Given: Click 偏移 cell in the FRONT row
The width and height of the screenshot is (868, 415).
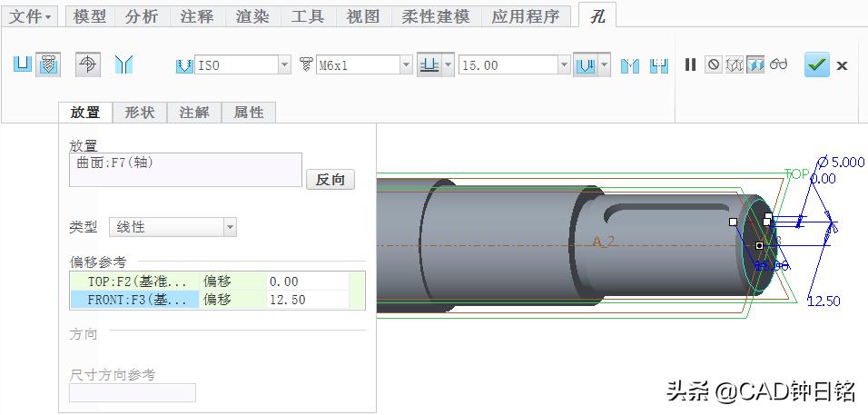Looking at the screenshot, I should pyautogui.click(x=232, y=300).
